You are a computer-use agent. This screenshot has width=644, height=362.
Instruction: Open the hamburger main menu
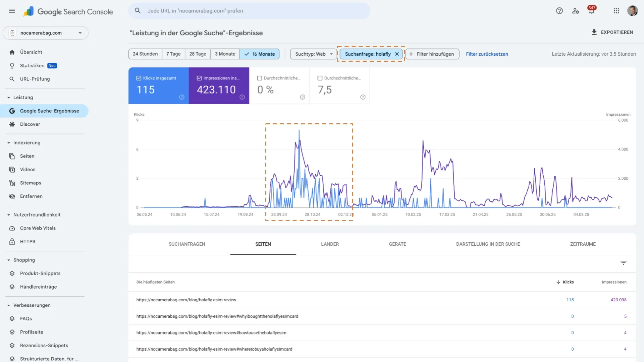[x=12, y=11]
